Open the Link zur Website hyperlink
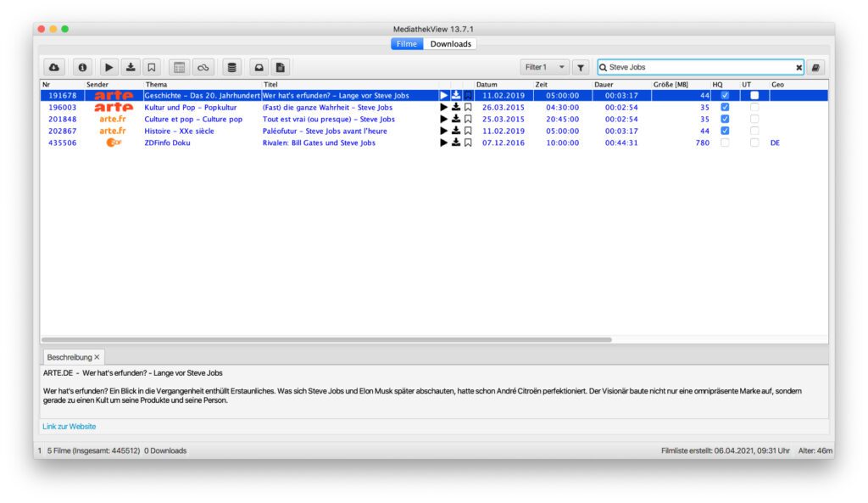Viewport: 868px width, 503px height. click(70, 427)
